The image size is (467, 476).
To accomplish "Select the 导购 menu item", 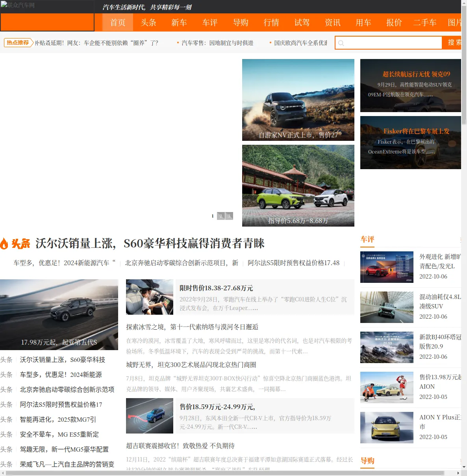I will [241, 22].
